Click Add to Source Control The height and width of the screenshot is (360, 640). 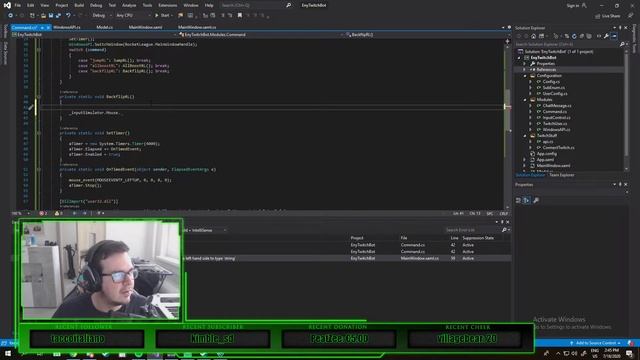click(x=595, y=343)
